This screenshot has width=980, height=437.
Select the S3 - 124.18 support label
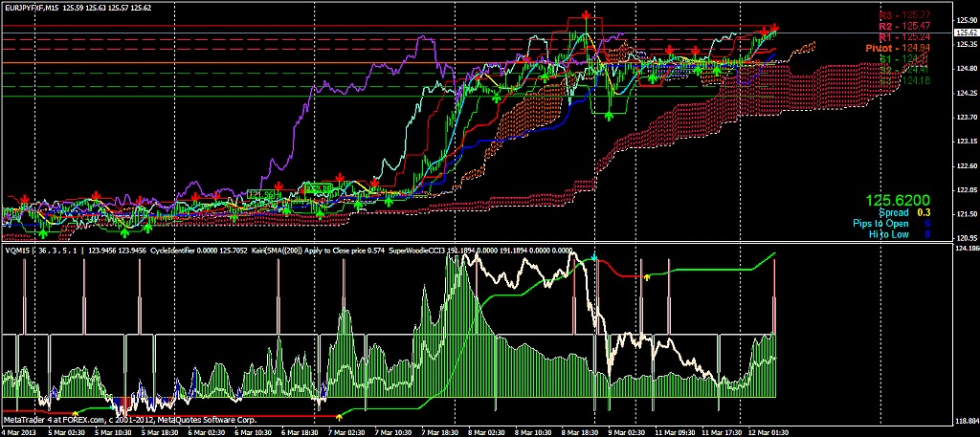pos(902,80)
